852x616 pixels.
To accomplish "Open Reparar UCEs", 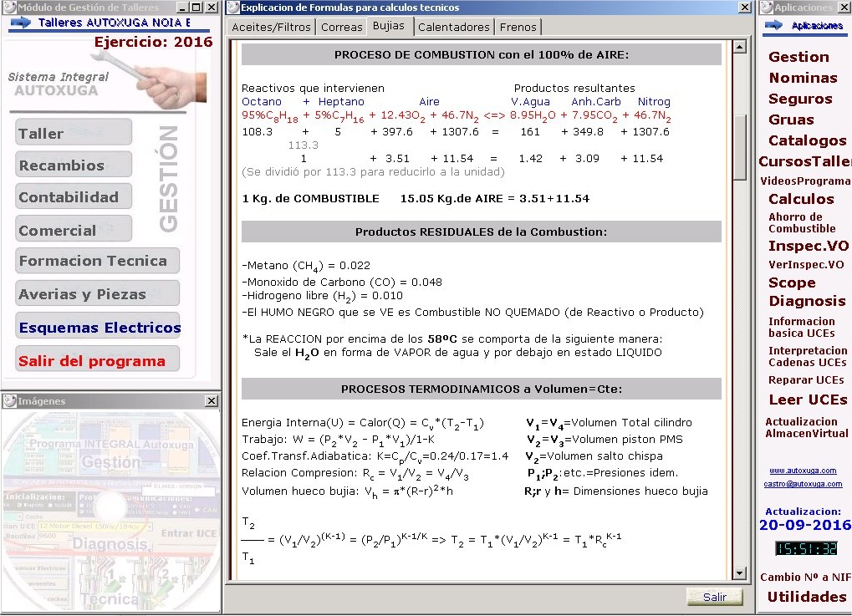I will coord(806,379).
